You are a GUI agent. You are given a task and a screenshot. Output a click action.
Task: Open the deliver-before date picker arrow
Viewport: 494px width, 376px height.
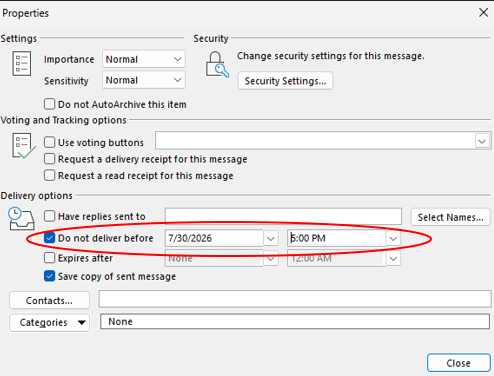(271, 239)
